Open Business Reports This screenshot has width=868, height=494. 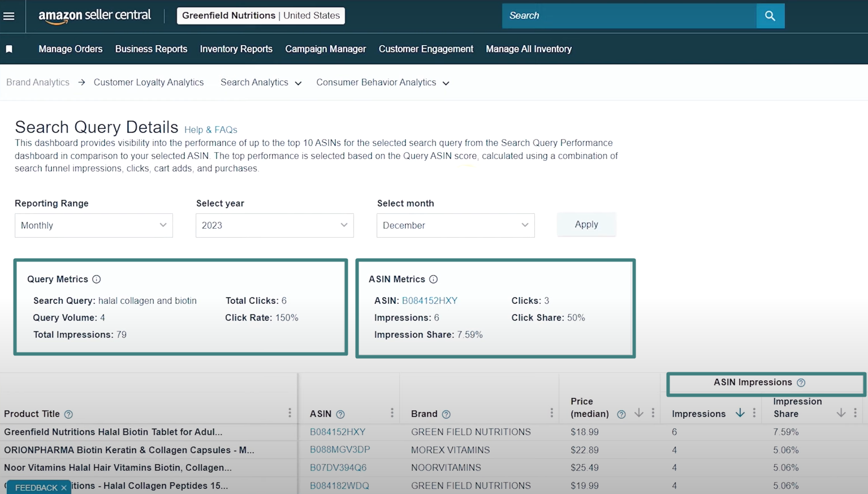pyautogui.click(x=151, y=49)
